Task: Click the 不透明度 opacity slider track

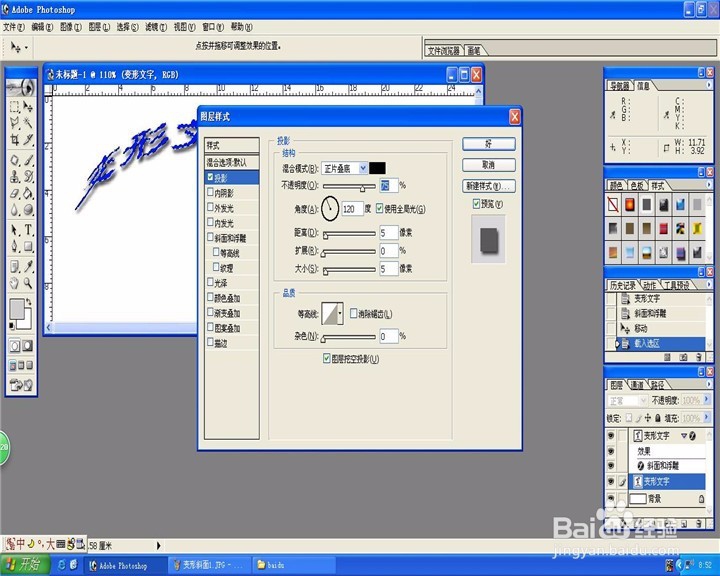Action: pos(349,186)
